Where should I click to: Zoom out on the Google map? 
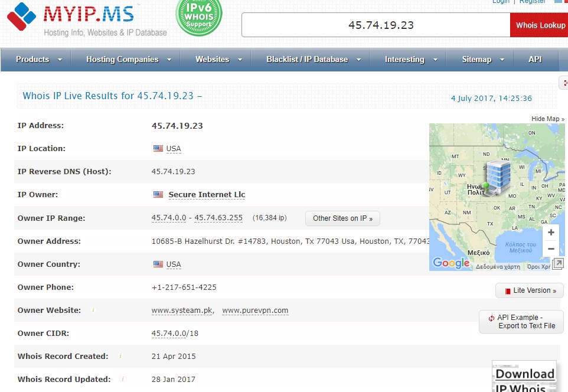551,249
